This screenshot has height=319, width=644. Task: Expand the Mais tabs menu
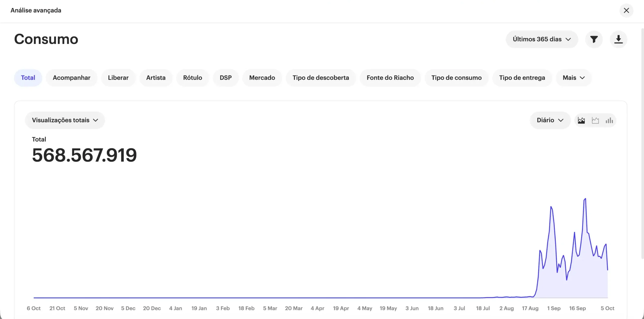tap(573, 78)
